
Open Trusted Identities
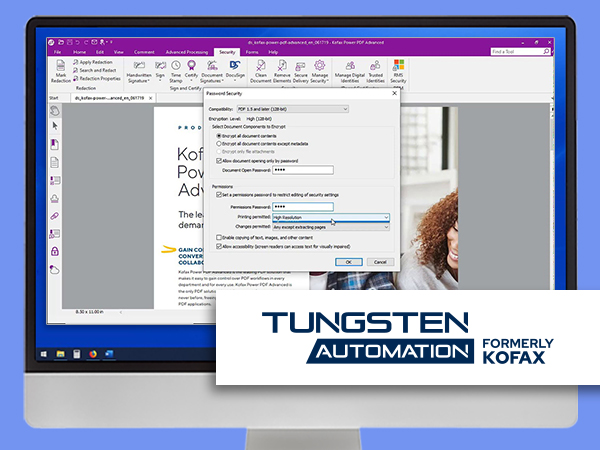[x=375, y=71]
